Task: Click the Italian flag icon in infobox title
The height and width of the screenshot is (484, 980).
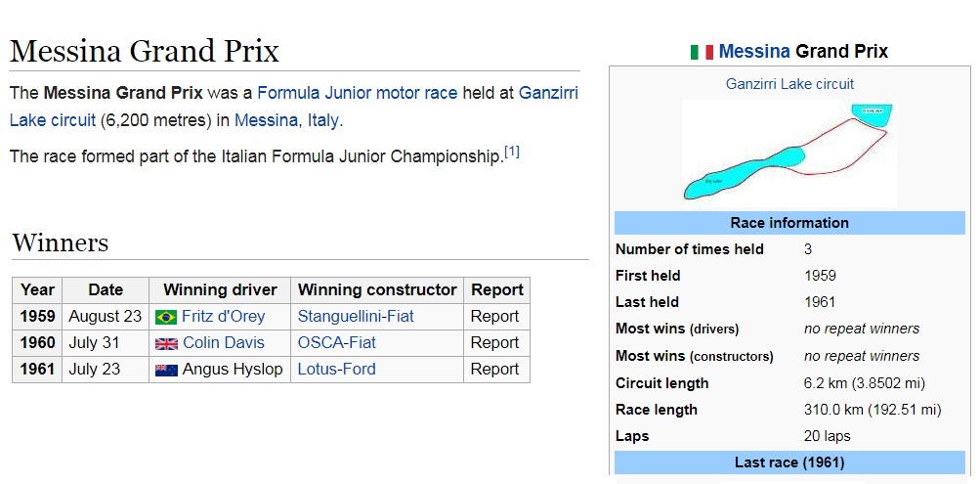Action: point(702,52)
